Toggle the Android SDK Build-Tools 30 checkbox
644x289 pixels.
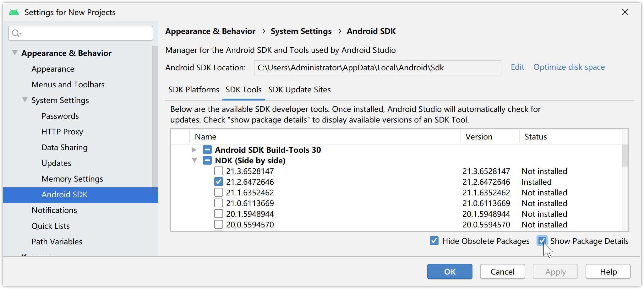click(x=207, y=150)
